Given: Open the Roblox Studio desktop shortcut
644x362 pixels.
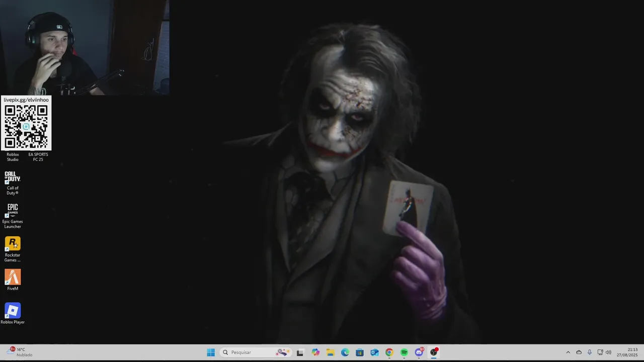Looking at the screenshot, I should (13, 157).
